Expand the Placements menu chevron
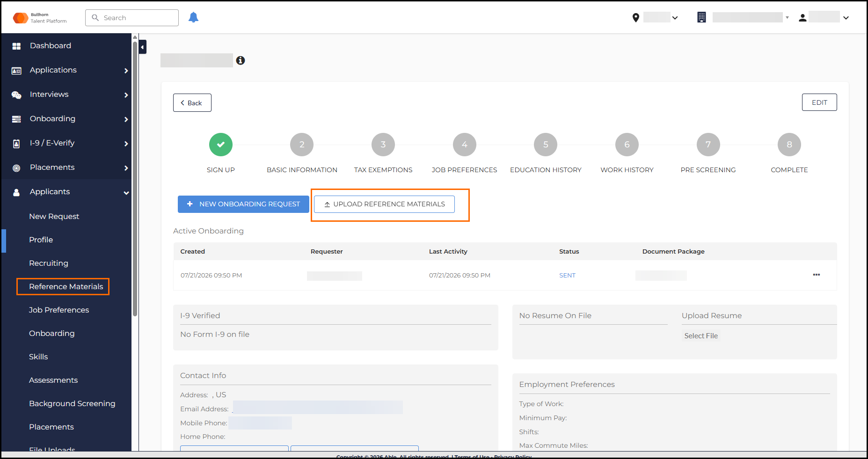Image resolution: width=868 pixels, height=459 pixels. click(126, 168)
